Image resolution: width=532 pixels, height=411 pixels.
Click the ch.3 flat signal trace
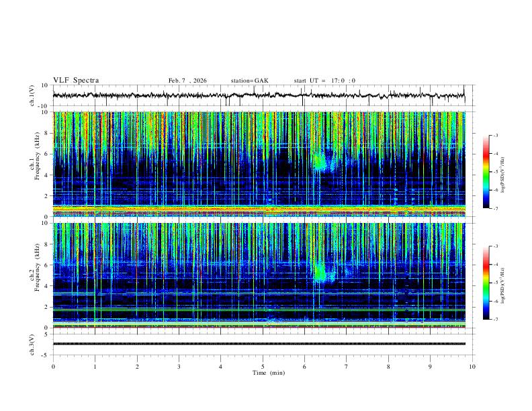[x=259, y=344]
